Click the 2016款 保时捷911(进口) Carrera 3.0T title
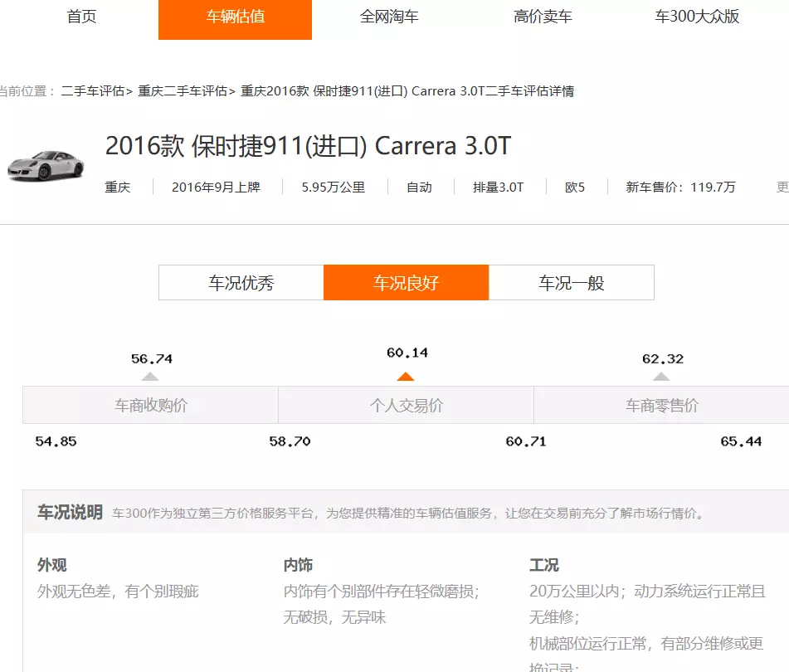789x672 pixels. [x=308, y=146]
